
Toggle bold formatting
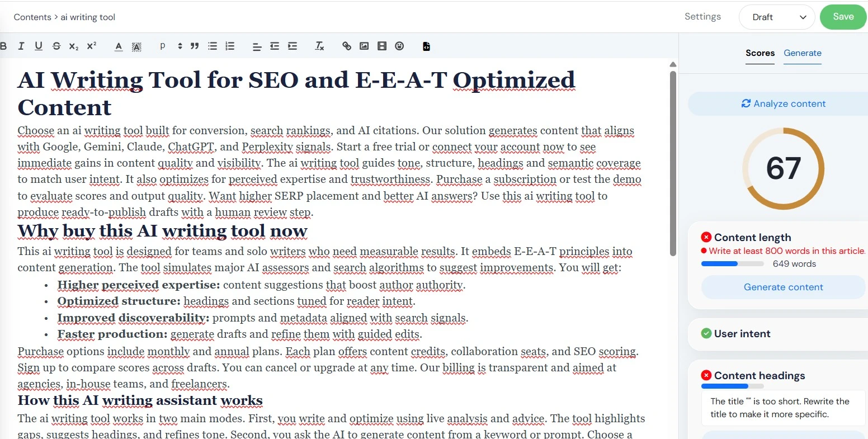pos(3,46)
